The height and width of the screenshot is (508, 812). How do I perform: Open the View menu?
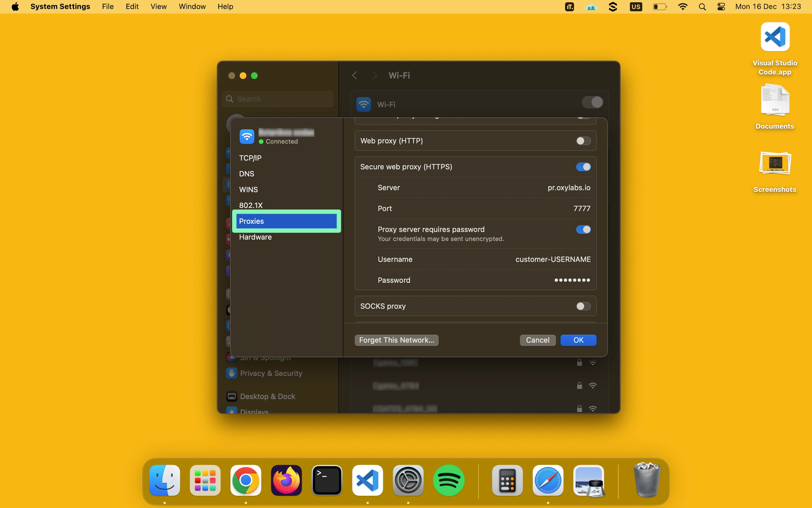[158, 6]
